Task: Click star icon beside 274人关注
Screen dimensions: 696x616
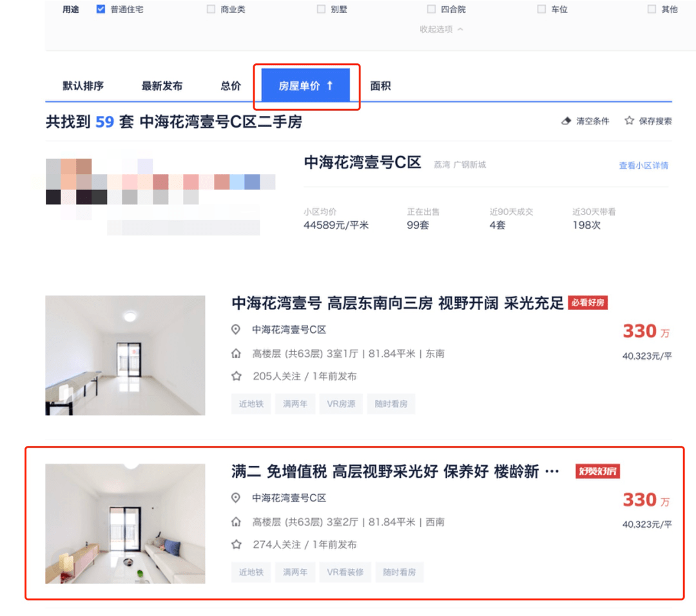Action: 236,544
